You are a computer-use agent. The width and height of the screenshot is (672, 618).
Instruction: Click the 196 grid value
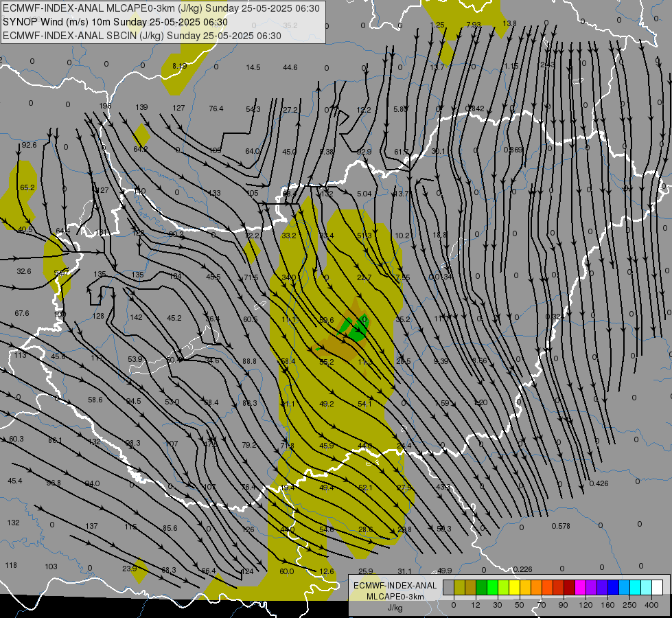coord(105,106)
